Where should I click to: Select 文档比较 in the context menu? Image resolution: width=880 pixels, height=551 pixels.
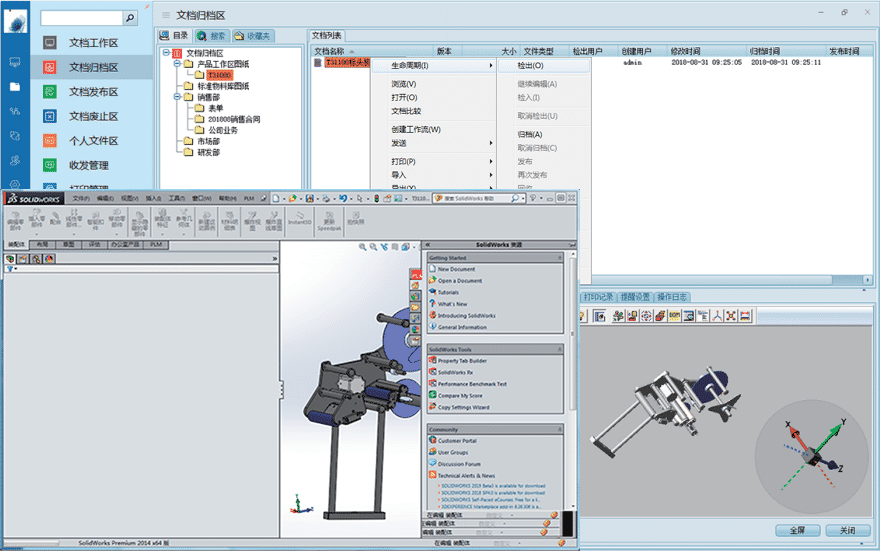pos(406,111)
